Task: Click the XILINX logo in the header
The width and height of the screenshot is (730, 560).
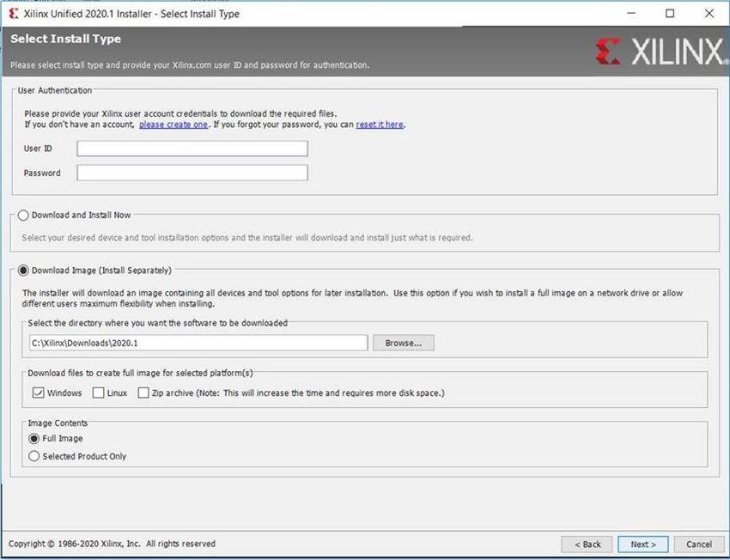Action: pos(661,52)
